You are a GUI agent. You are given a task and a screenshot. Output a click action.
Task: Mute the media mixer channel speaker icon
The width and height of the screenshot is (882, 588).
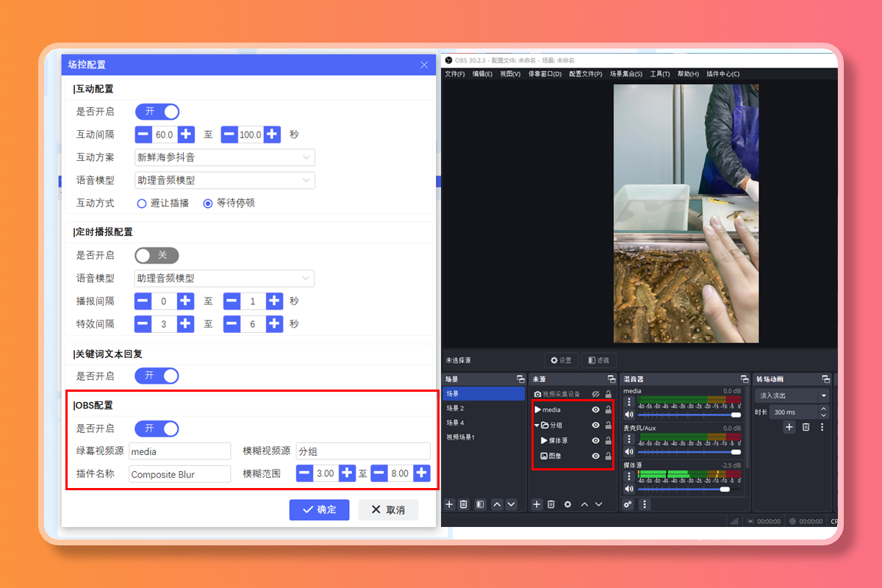(629, 415)
